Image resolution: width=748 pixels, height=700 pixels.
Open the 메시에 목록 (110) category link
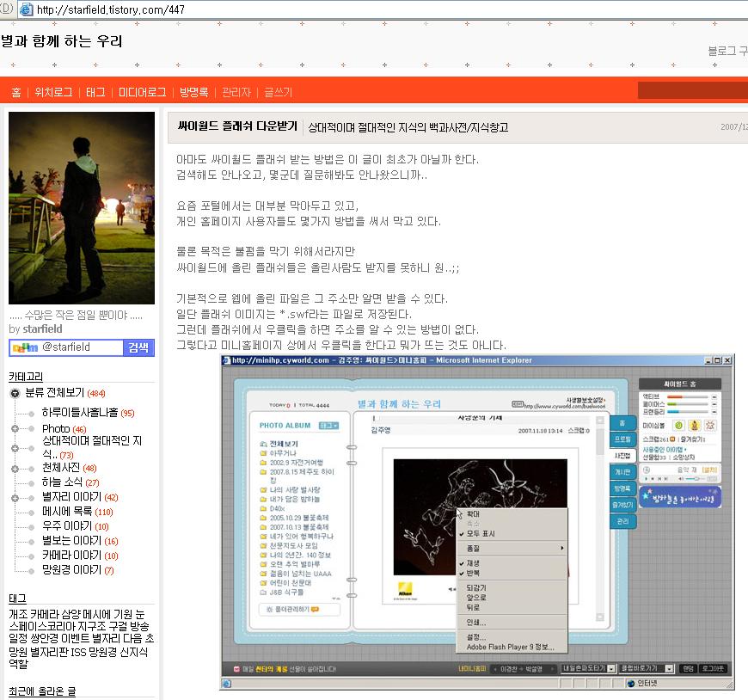click(x=77, y=512)
